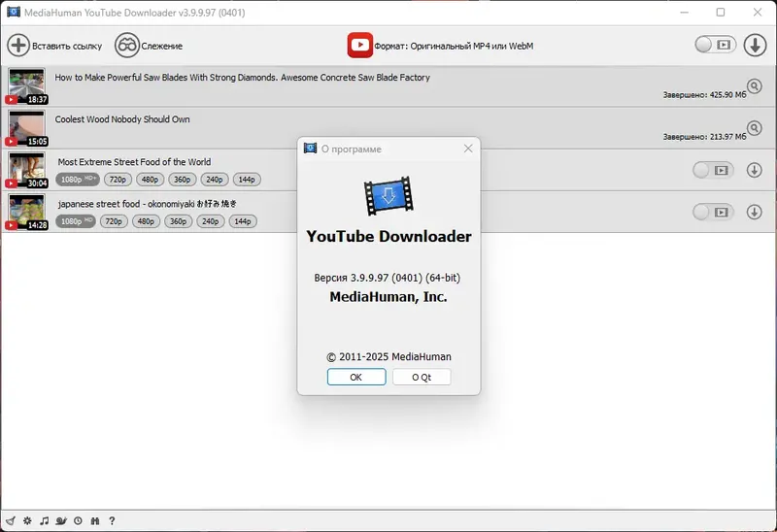Click the snail speed-limit icon

coord(61,520)
